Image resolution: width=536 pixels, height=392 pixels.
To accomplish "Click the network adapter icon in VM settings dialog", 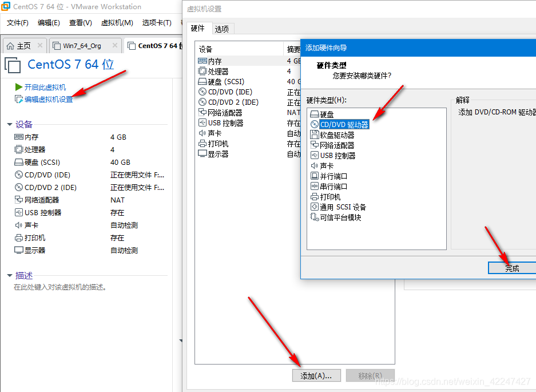I will (203, 112).
